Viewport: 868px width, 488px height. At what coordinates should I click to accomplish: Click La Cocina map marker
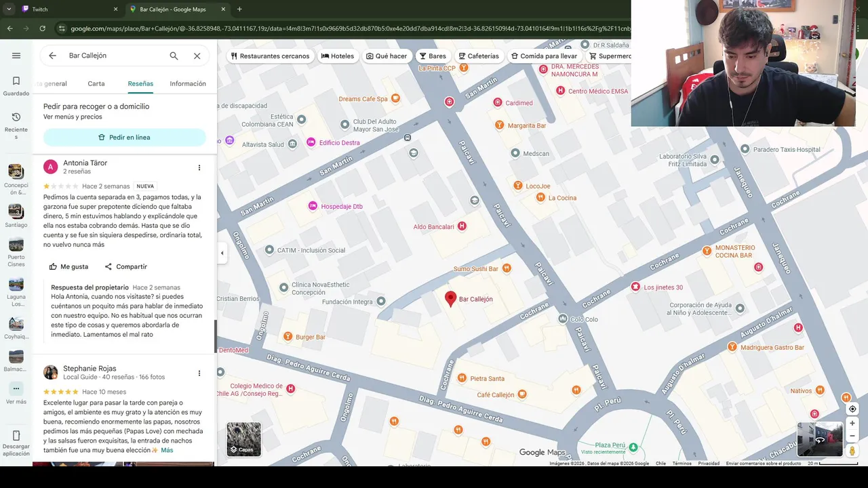(540, 197)
